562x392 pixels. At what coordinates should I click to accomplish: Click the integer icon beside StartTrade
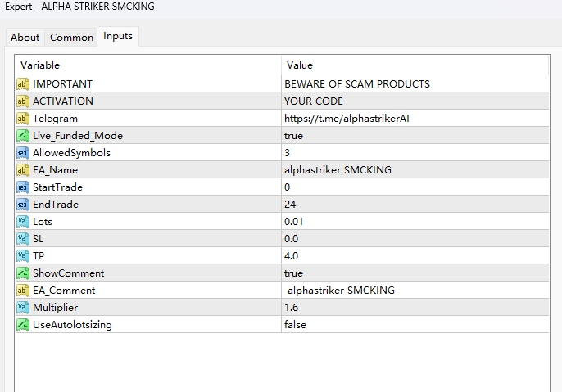click(23, 187)
